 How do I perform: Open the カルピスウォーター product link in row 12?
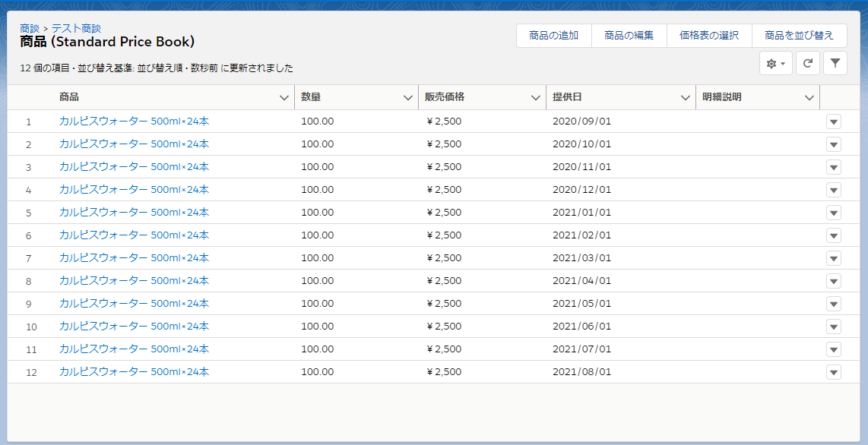[x=134, y=371]
